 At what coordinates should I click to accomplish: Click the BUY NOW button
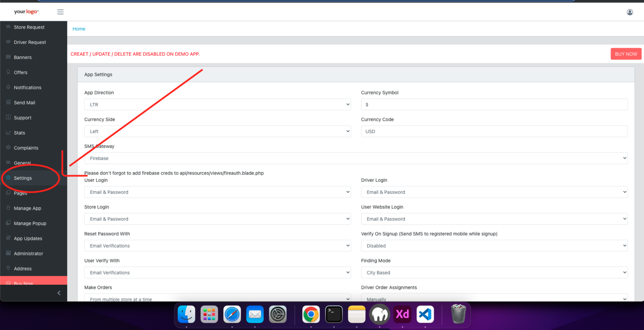click(626, 54)
